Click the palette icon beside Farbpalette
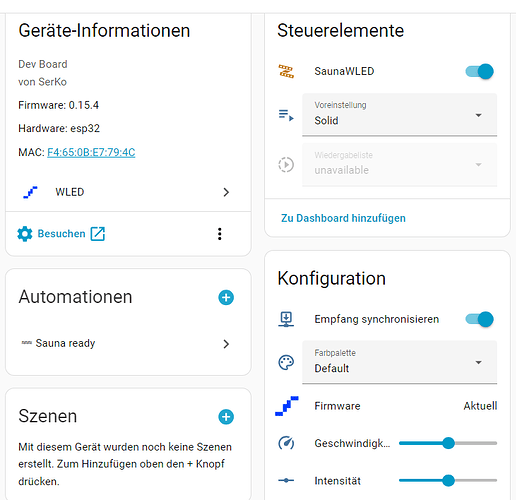Viewport: 516px width, 500px height. click(286, 362)
